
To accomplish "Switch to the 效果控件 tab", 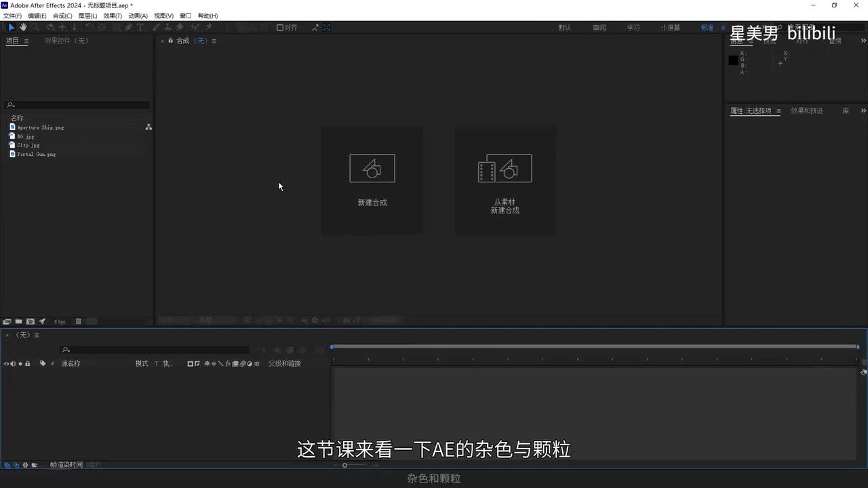I will 66,41.
